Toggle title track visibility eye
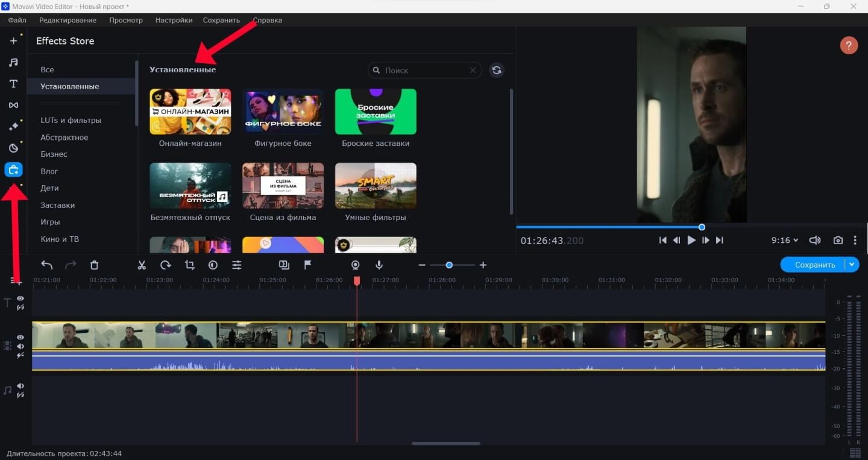Image resolution: width=868 pixels, height=460 pixels. coord(20,298)
